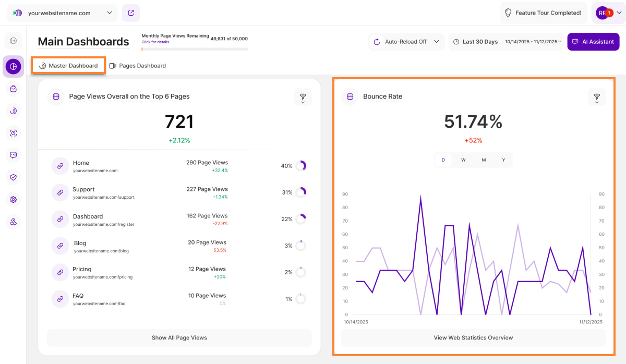Click the sidebar expand arrow icon
This screenshot has width=626, height=364.
(13, 40)
